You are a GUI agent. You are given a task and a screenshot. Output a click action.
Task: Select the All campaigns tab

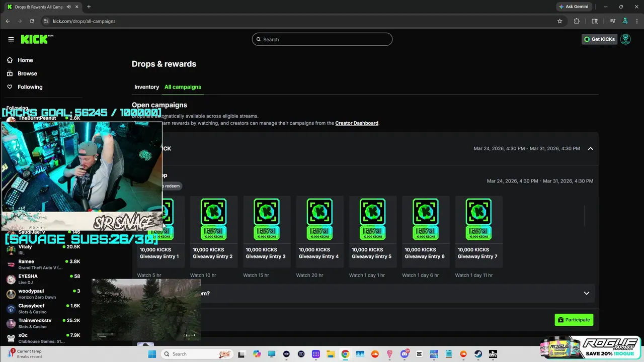coord(183,87)
